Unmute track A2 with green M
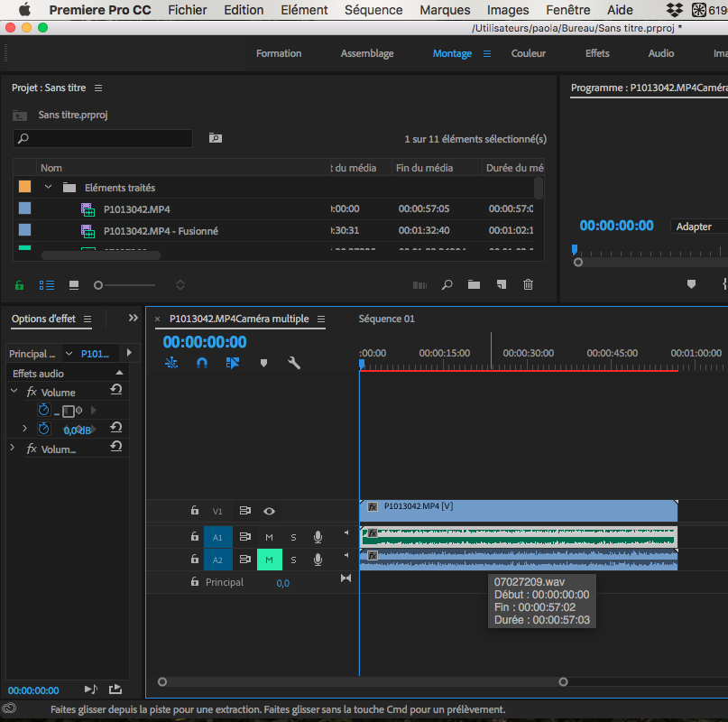Viewport: 728px width, 722px height. pyautogui.click(x=270, y=560)
